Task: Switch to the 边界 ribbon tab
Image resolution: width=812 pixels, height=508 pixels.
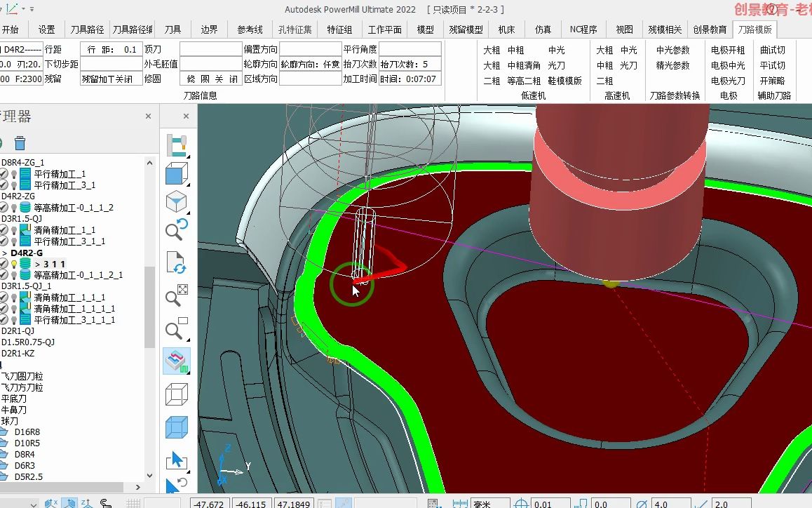Action: pos(209,29)
